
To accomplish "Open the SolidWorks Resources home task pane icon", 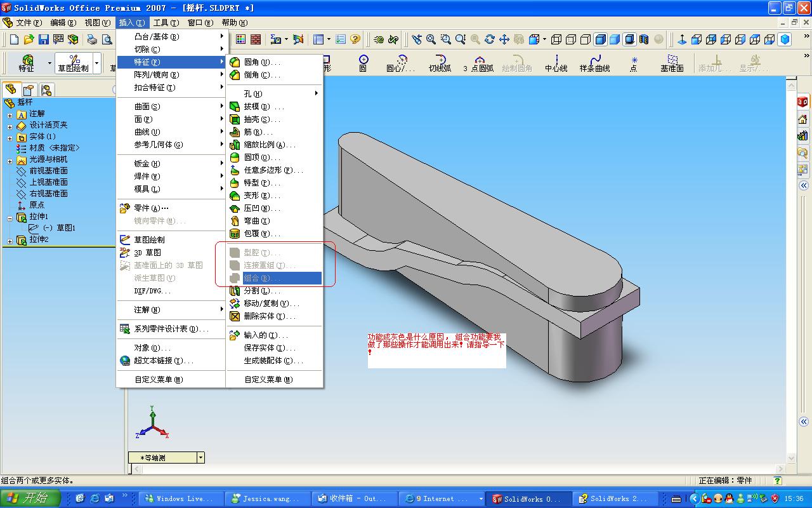I will click(x=802, y=119).
